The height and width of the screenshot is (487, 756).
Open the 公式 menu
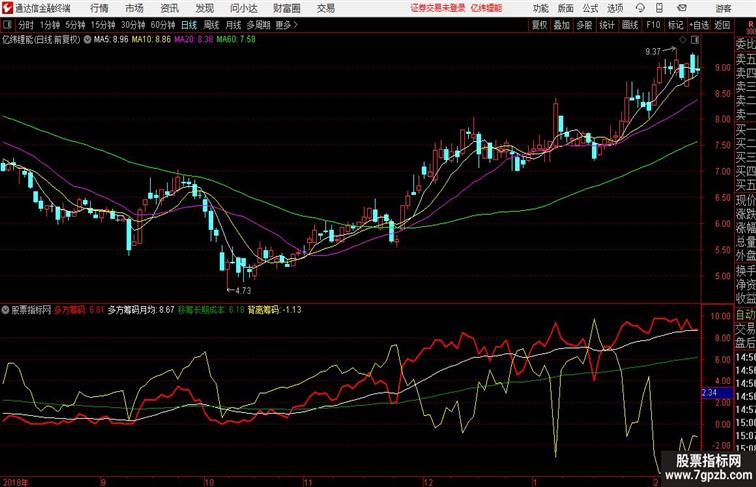590,9
